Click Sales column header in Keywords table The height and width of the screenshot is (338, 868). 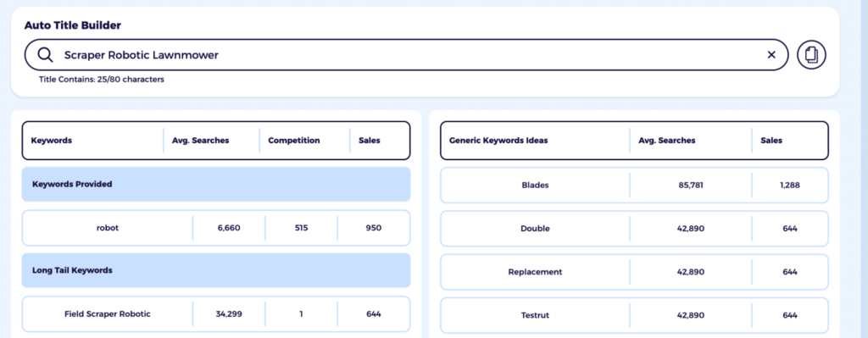point(370,141)
